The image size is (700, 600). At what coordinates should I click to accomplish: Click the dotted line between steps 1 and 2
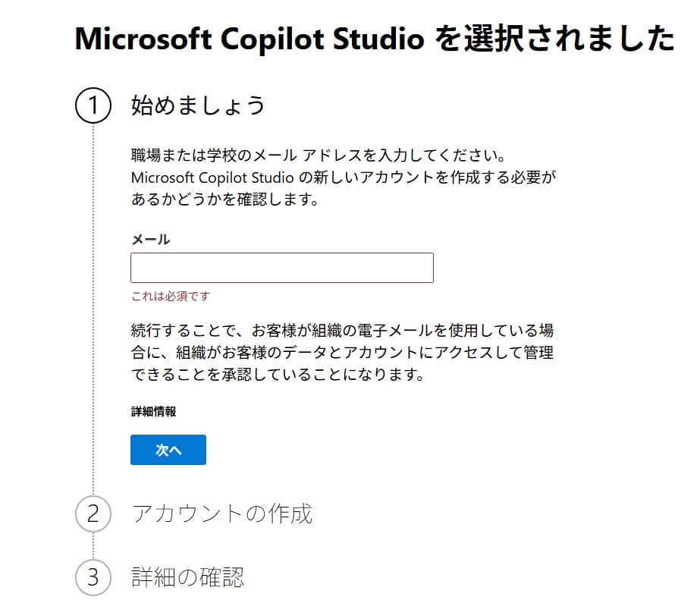pyautogui.click(x=93, y=303)
